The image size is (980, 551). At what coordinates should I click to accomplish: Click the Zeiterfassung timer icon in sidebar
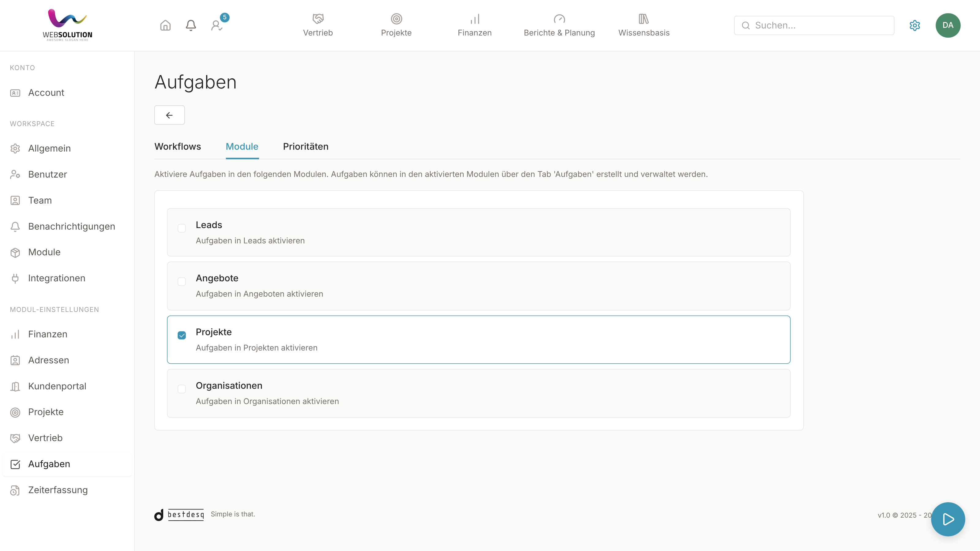[15, 490]
